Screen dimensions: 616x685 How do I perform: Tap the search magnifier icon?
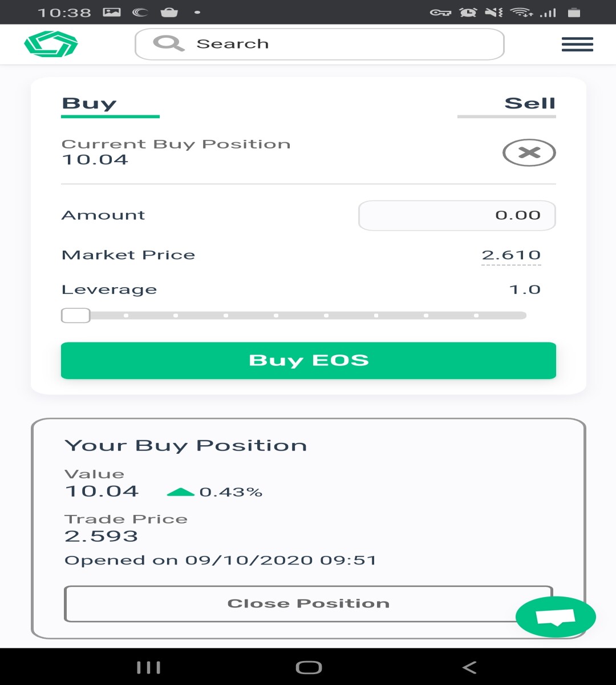[x=168, y=43]
